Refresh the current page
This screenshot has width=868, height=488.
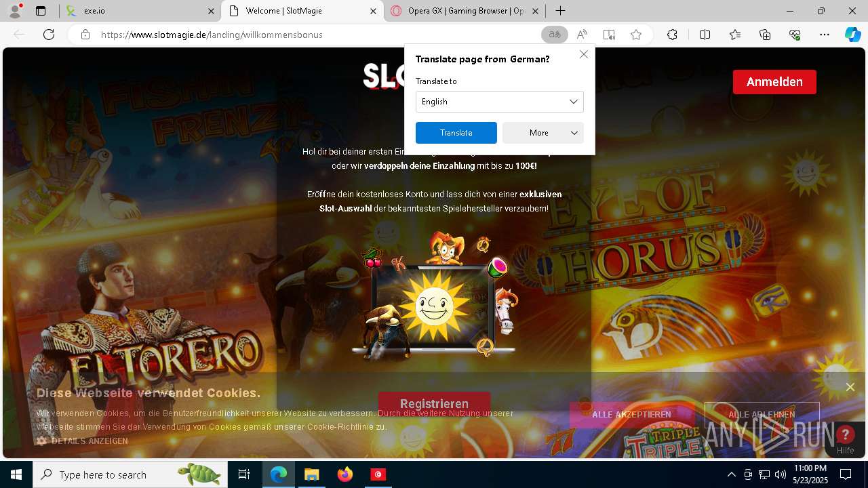(x=49, y=35)
